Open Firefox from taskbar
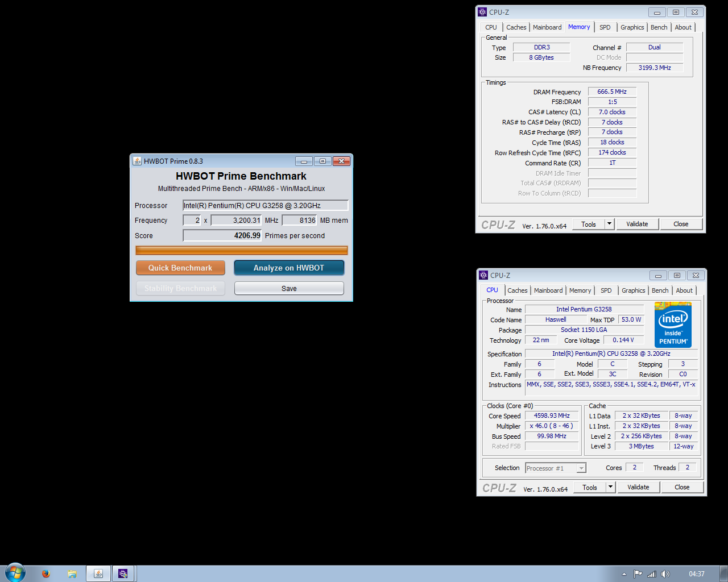This screenshot has height=582, width=728. point(46,573)
